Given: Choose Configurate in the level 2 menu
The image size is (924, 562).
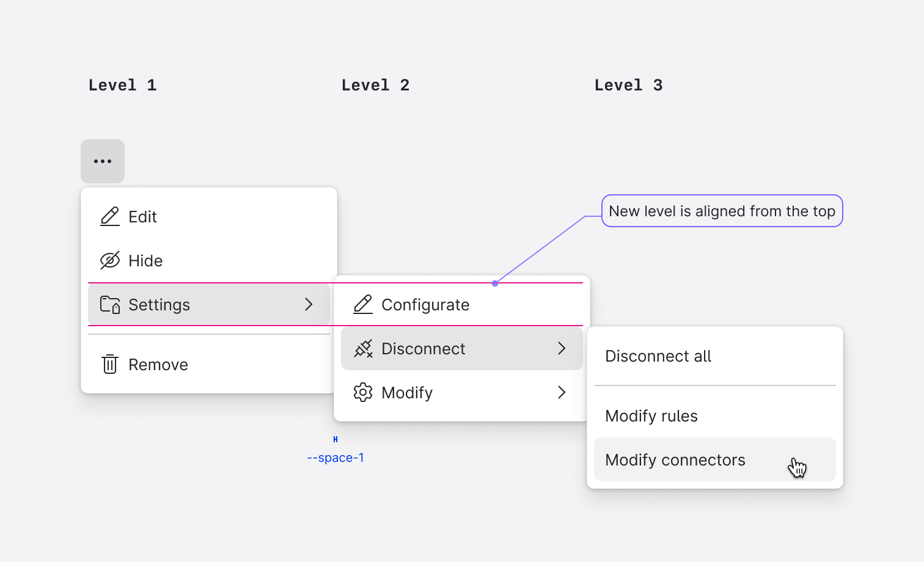Looking at the screenshot, I should tap(462, 305).
